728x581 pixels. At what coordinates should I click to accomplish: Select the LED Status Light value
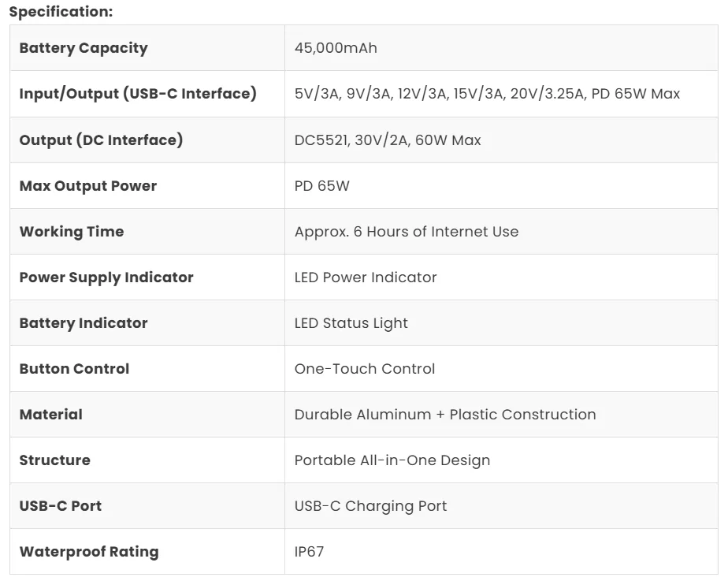click(x=351, y=323)
